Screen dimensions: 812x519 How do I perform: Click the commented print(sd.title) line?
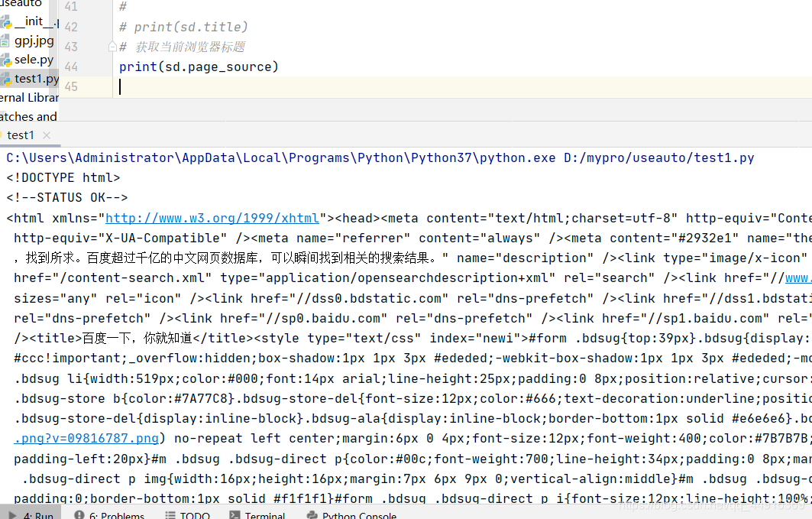[x=184, y=27]
